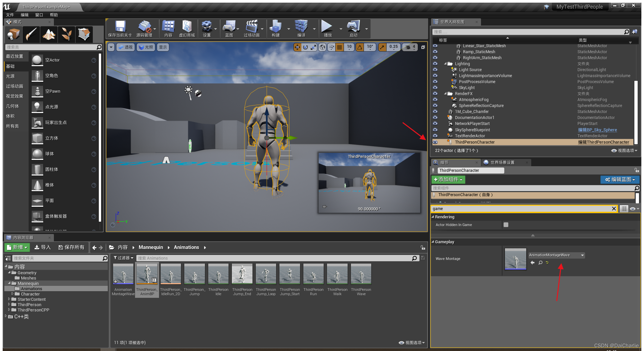Click the 构建 Build toolbar icon

click(x=276, y=27)
